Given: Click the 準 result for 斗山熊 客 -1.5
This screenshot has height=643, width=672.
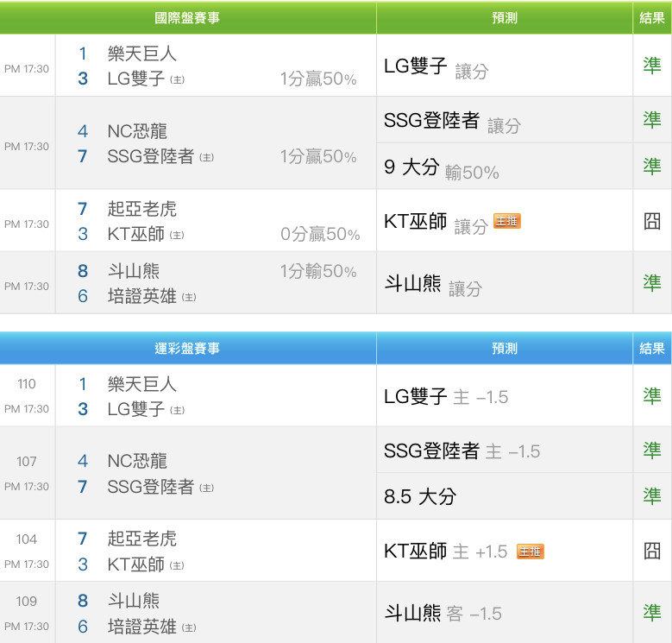Looking at the screenshot, I should tap(652, 613).
